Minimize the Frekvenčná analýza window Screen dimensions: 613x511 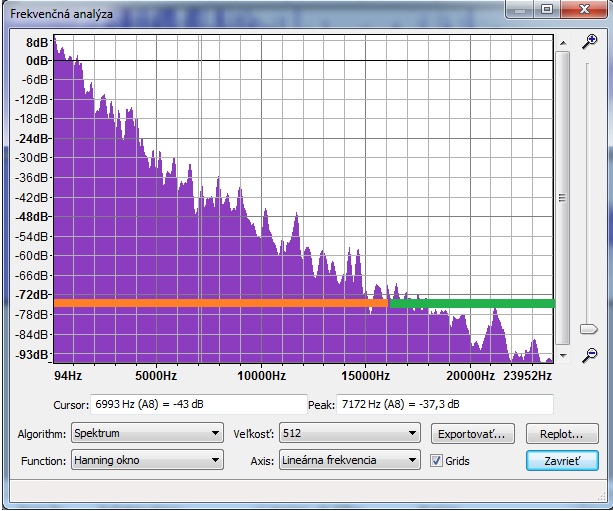coord(517,11)
